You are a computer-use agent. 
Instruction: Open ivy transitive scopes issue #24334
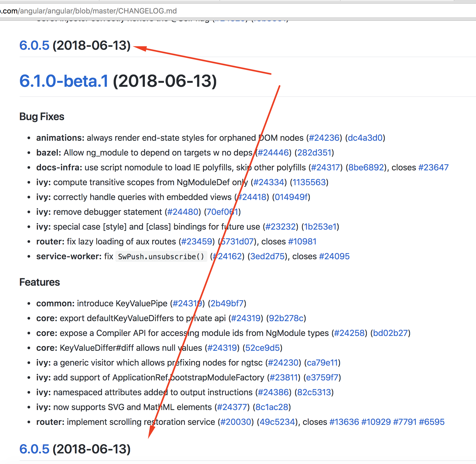269,182
